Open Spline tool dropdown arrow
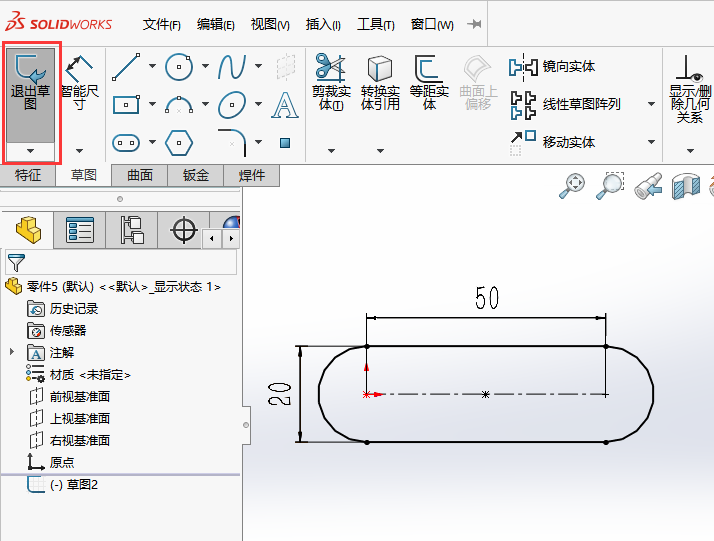Image resolution: width=714 pixels, height=541 pixels. pos(258,66)
